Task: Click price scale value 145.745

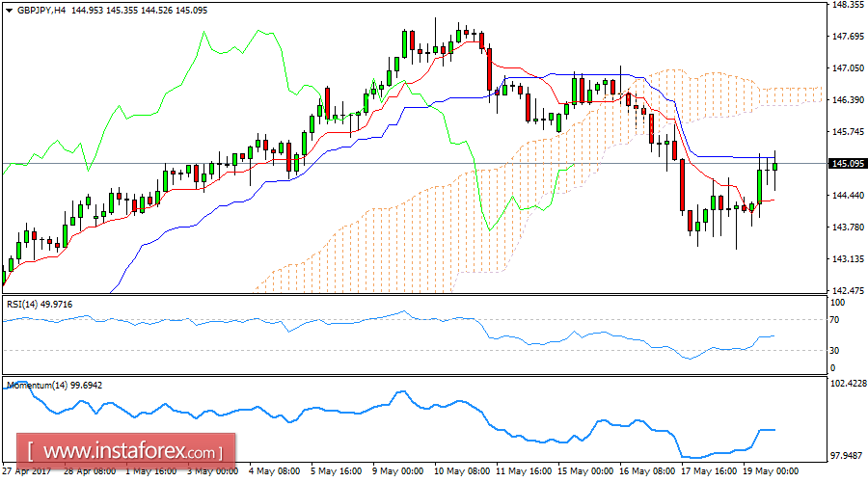Action: tap(848, 132)
